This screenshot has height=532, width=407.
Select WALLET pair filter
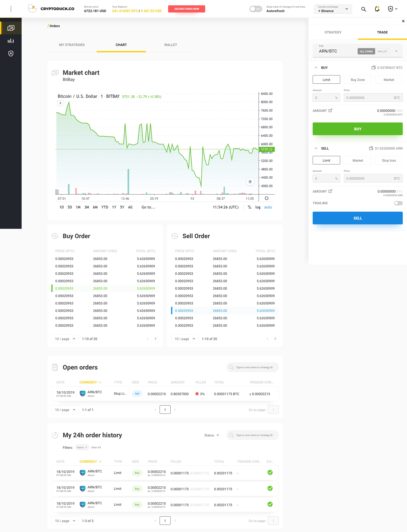point(382,51)
